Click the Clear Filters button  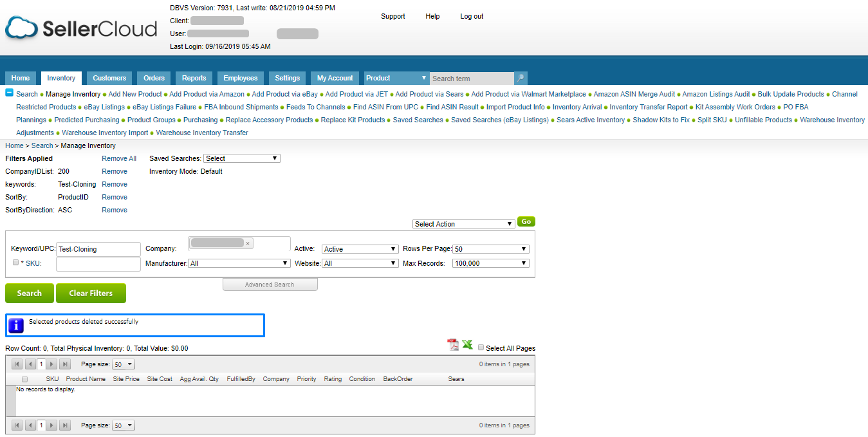[x=91, y=293]
